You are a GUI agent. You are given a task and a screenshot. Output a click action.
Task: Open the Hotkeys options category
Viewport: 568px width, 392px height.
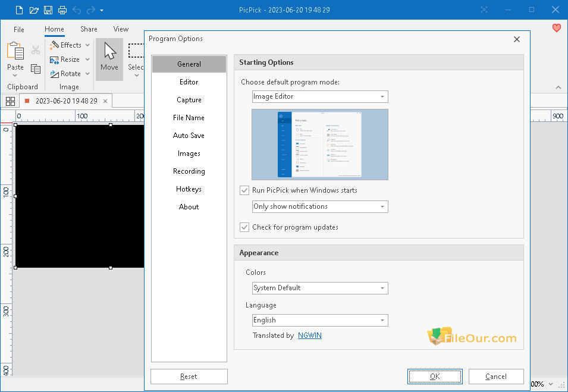point(189,189)
